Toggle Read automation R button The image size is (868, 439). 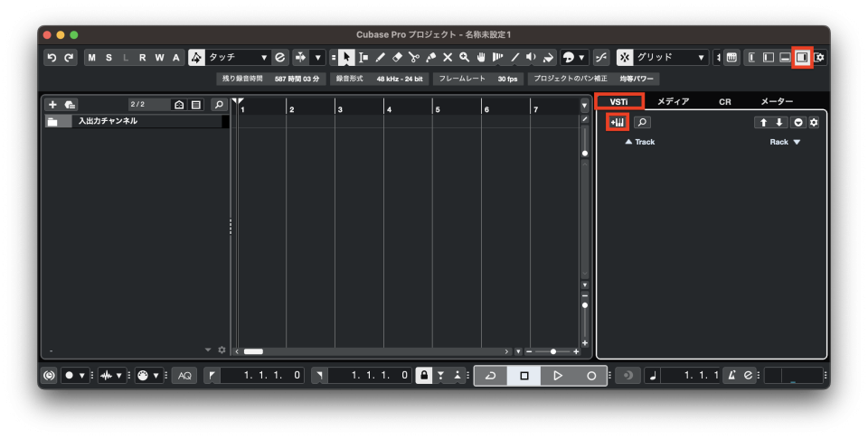143,58
